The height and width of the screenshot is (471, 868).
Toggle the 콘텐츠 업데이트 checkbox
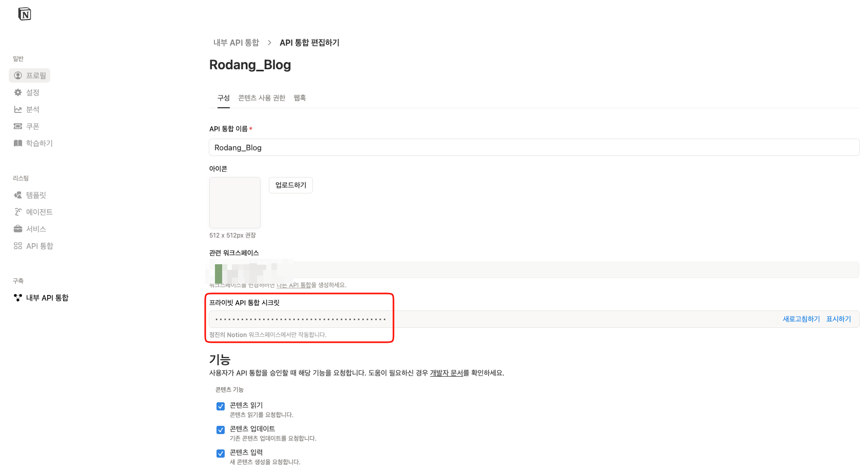click(221, 430)
